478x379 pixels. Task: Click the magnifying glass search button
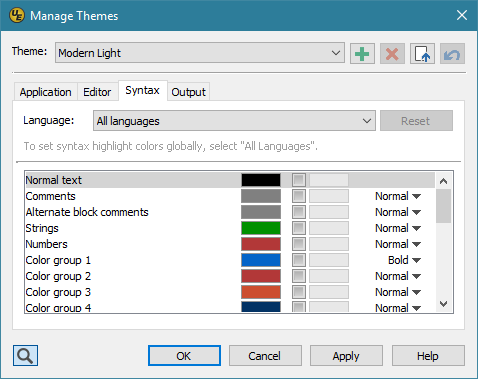pyautogui.click(x=25, y=355)
